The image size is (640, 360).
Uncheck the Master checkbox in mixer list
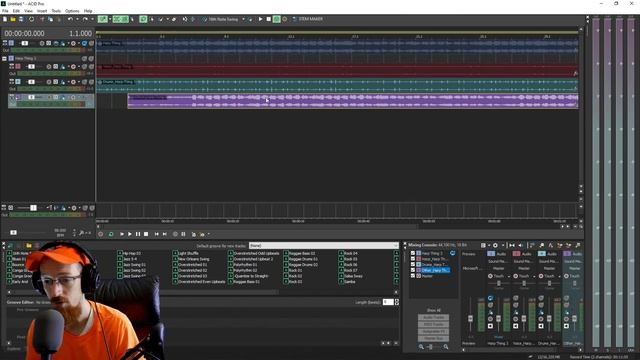coord(413,276)
